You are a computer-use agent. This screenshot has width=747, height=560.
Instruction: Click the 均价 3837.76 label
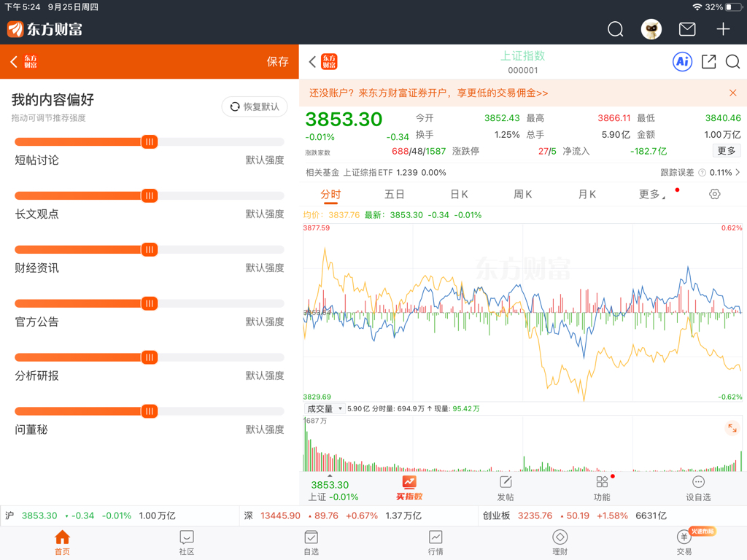coord(332,215)
